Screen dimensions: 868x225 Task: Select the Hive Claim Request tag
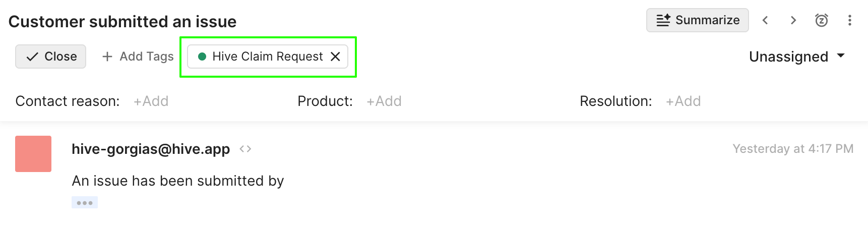pyautogui.click(x=268, y=57)
